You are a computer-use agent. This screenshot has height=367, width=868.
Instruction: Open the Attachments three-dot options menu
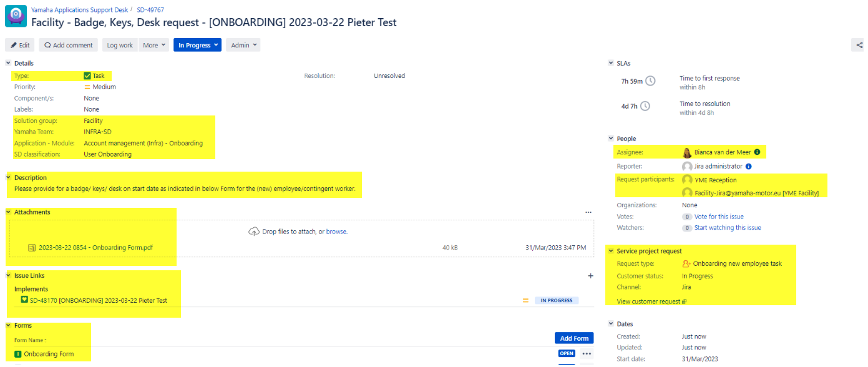588,212
